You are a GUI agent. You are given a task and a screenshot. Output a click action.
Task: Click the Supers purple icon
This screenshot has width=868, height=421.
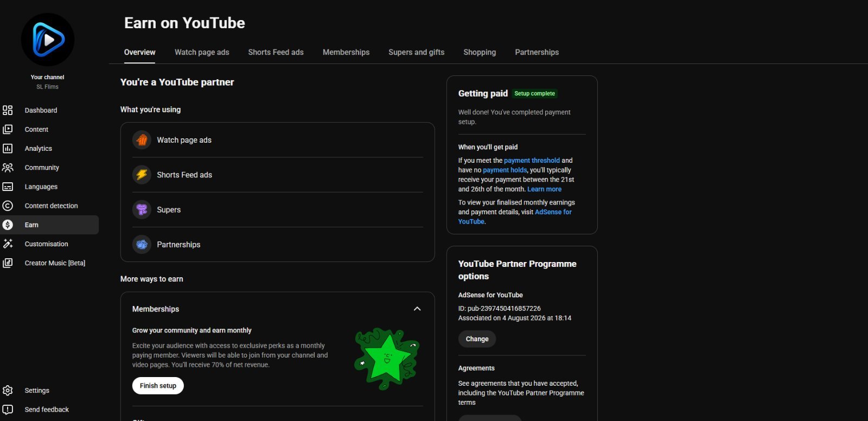point(142,209)
